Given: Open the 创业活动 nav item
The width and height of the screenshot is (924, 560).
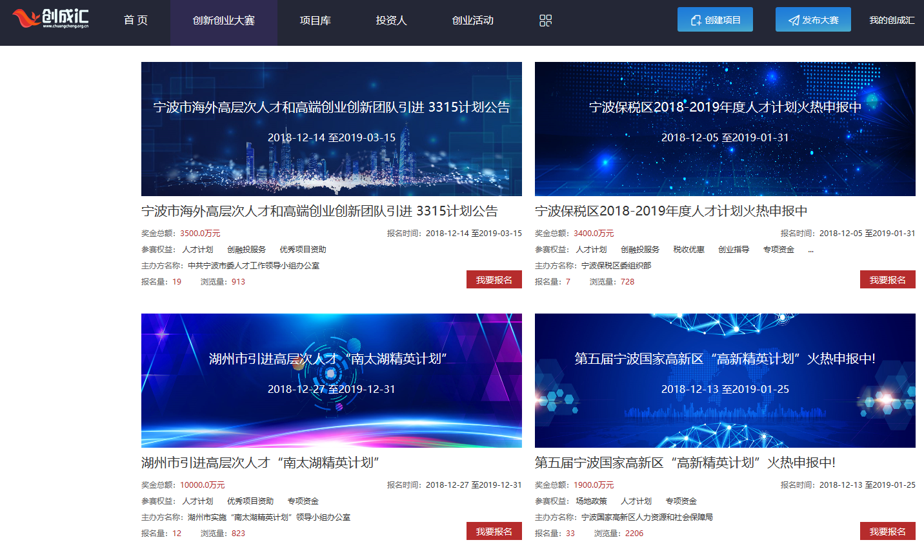Looking at the screenshot, I should [x=472, y=21].
